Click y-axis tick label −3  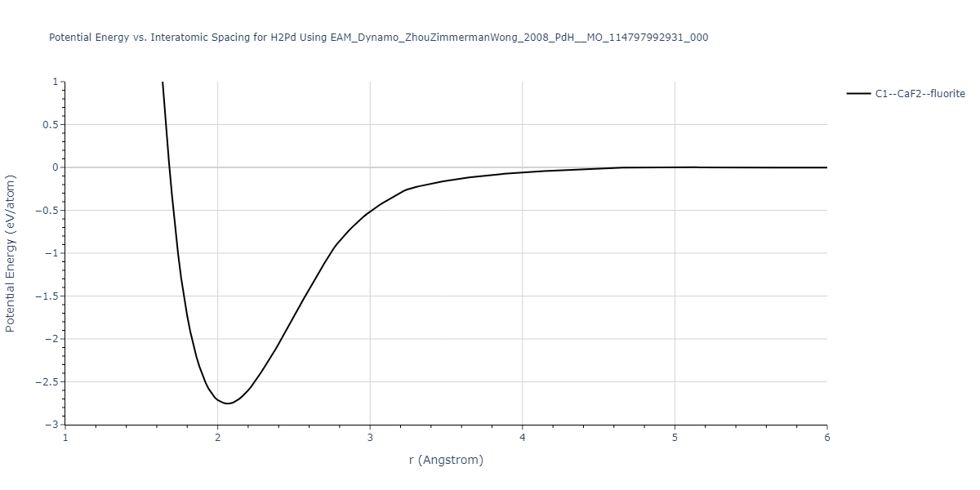point(51,425)
